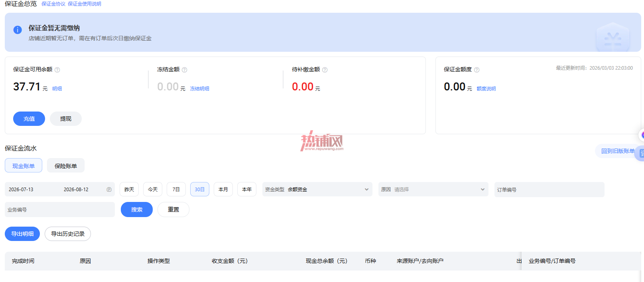Open the 冻结明细 link
This screenshot has height=282, width=644.
[199, 89]
